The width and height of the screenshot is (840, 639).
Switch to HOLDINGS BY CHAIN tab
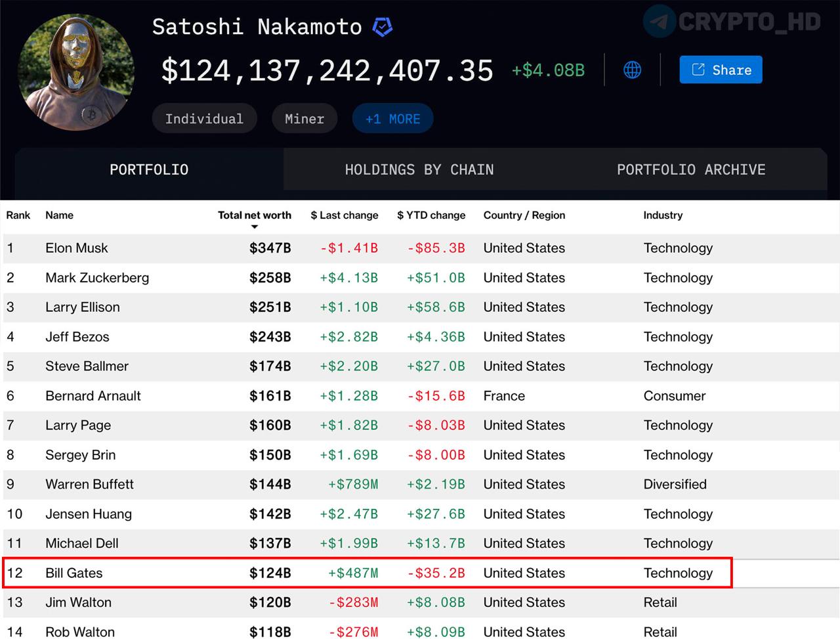click(419, 169)
